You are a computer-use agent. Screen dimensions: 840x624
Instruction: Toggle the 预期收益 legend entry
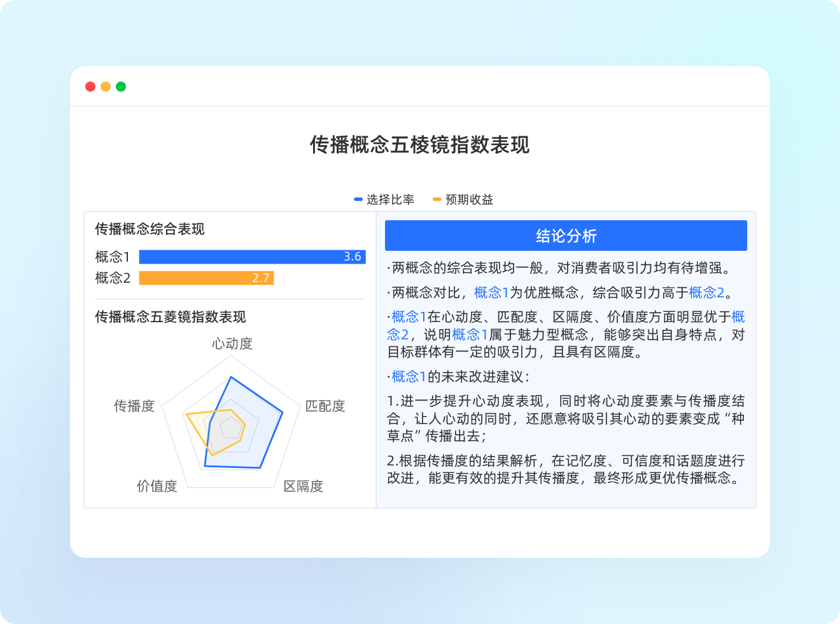click(x=463, y=200)
